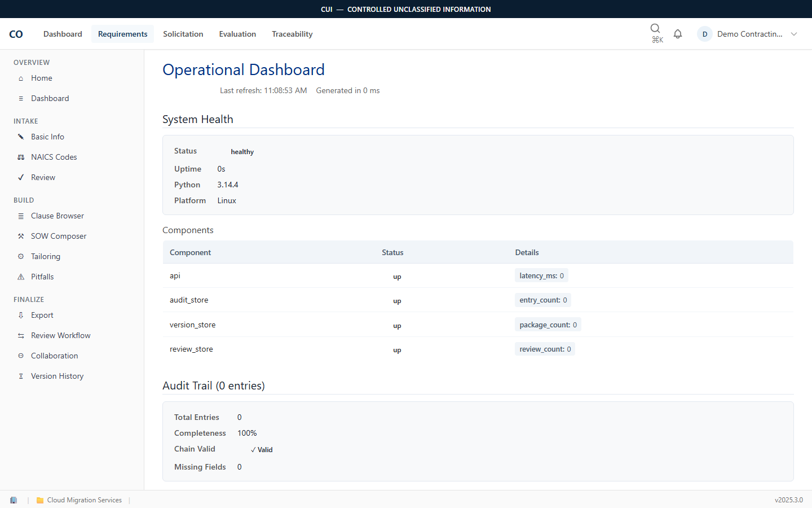This screenshot has height=508, width=812.
Task: Click the Basic Info pencil icon
Action: click(x=21, y=137)
